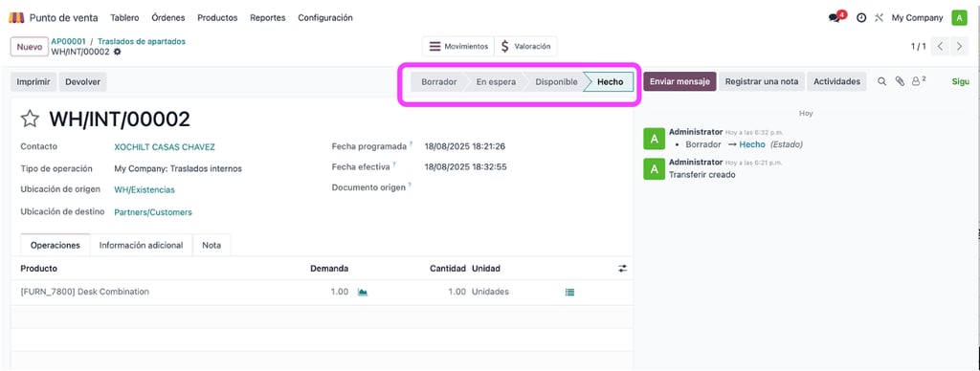Open the Productos menu
Image resolution: width=980 pixels, height=371 pixels.
point(217,18)
